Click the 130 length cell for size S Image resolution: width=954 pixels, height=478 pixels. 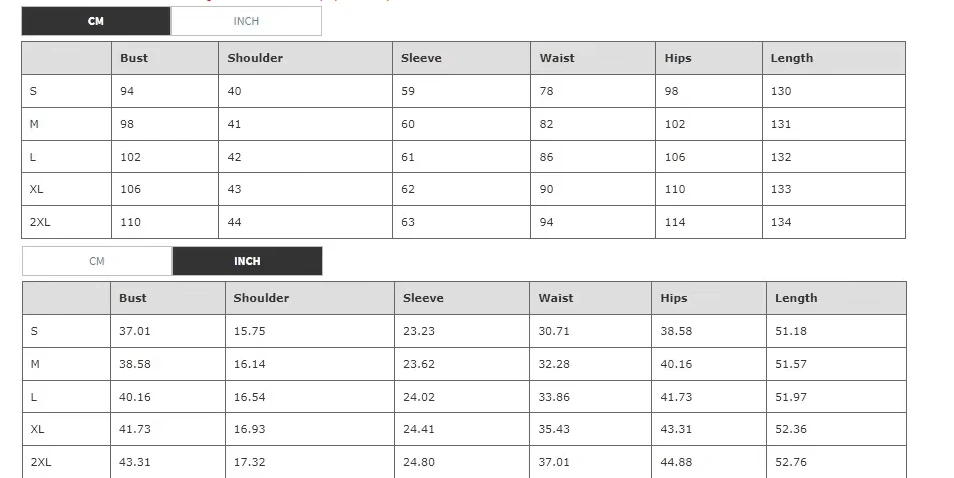coord(781,91)
